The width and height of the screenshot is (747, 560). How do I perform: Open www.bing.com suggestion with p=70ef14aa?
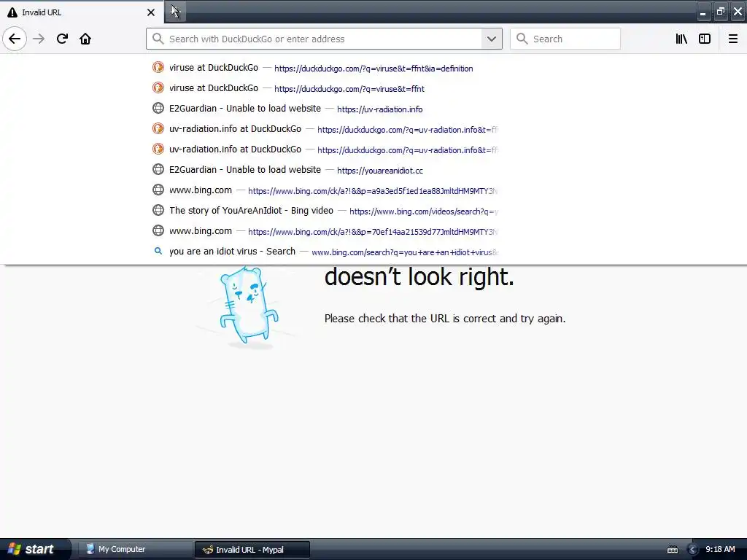[325, 231]
